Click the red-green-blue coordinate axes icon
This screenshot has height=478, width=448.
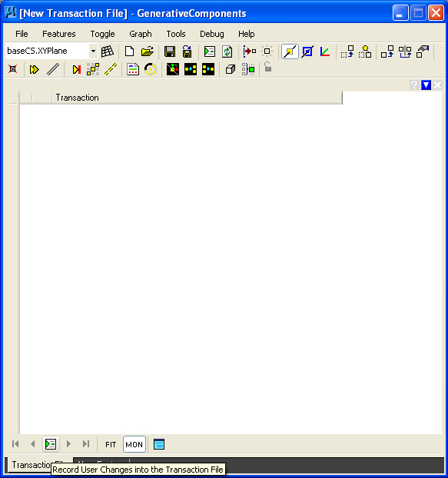pos(324,51)
